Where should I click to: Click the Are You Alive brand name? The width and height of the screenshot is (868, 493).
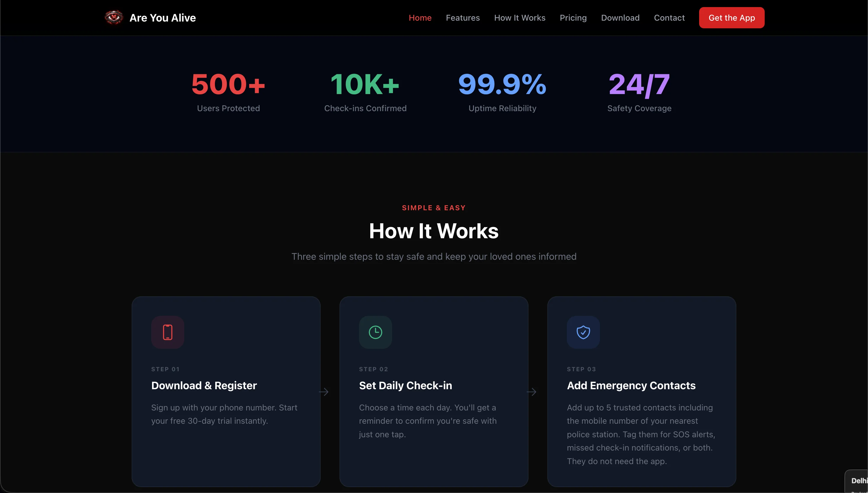coord(163,18)
